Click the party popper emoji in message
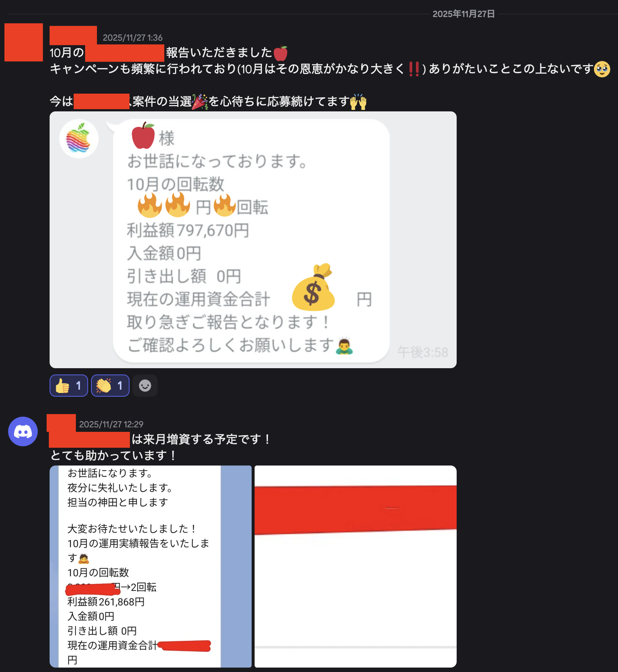 [x=200, y=101]
